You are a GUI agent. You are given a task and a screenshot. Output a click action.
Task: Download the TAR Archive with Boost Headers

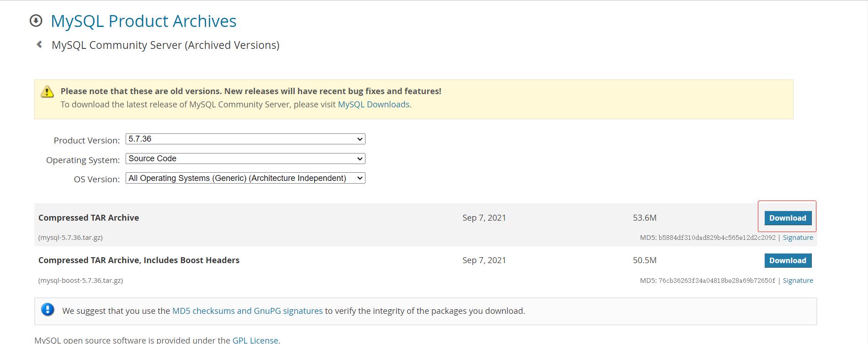pos(788,260)
